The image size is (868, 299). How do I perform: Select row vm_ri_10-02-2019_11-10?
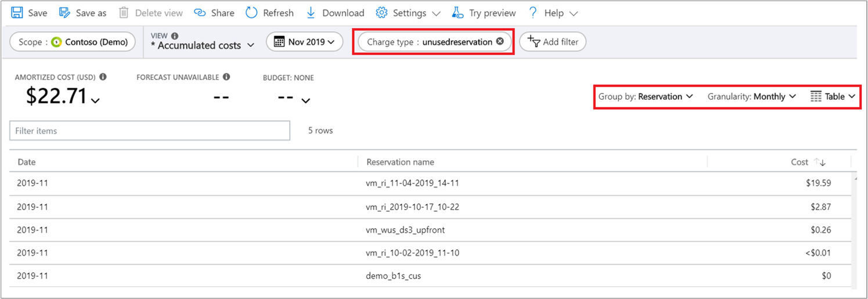[x=430, y=253]
